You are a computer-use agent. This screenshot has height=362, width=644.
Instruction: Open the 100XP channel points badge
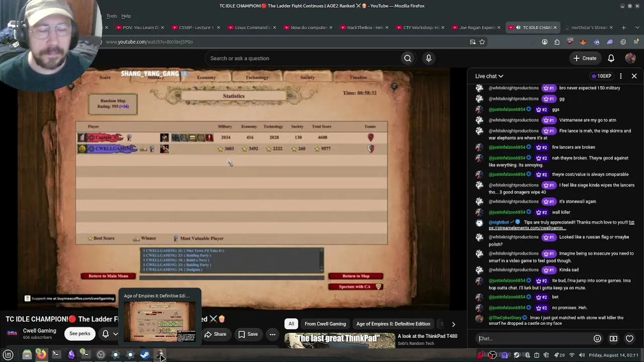point(602,76)
